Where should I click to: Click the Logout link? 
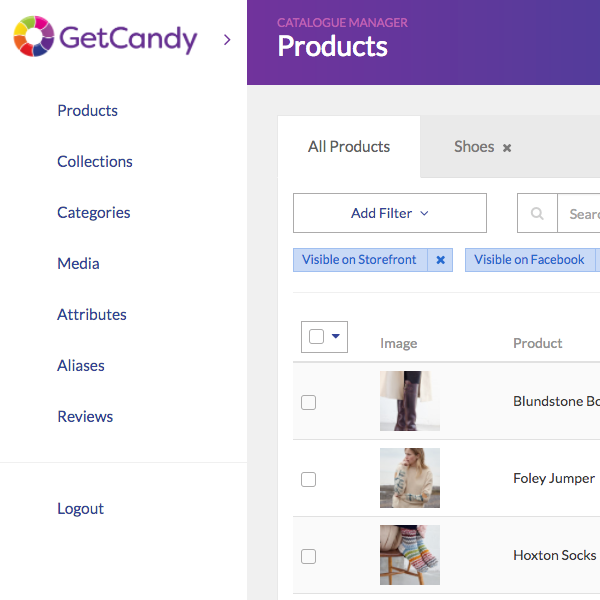(80, 509)
